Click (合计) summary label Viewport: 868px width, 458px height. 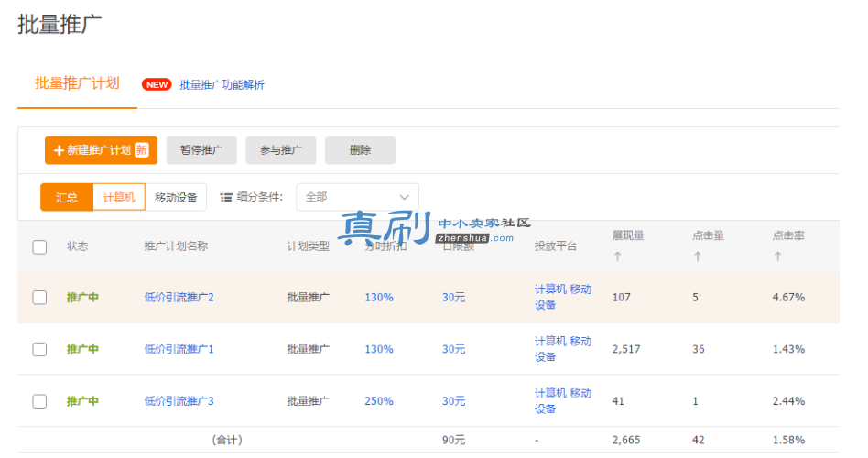tap(227, 441)
